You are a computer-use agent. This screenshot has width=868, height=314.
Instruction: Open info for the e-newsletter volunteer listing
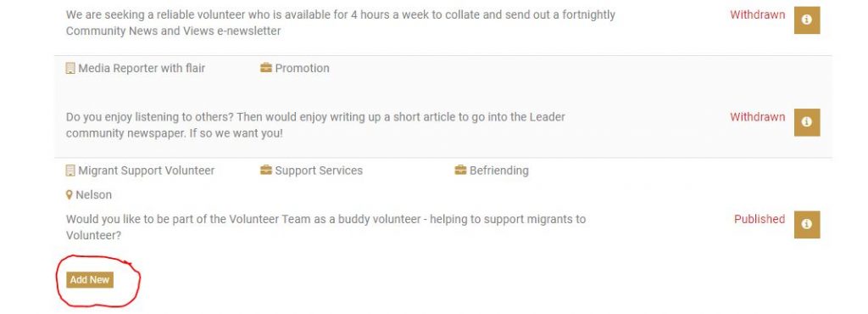click(x=807, y=20)
